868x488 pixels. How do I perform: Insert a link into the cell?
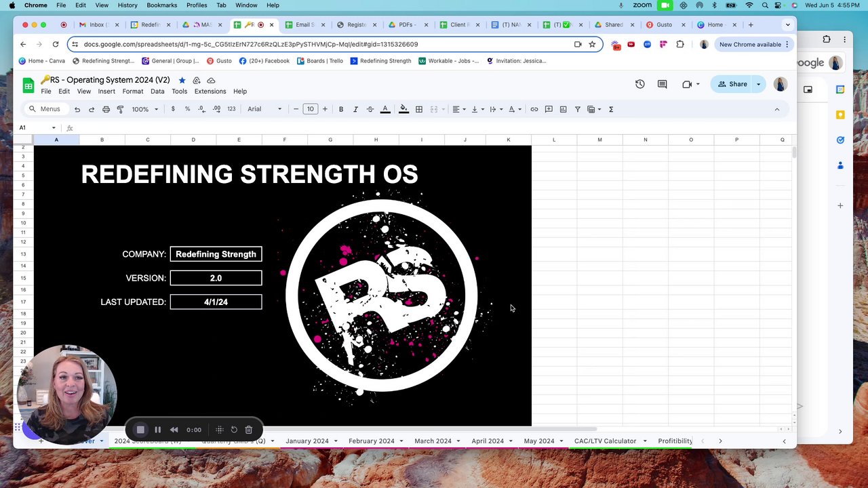coord(534,109)
